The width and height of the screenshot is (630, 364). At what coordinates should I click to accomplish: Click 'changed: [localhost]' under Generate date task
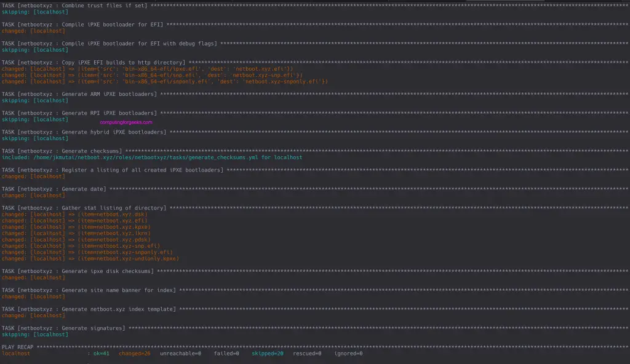tap(33, 196)
